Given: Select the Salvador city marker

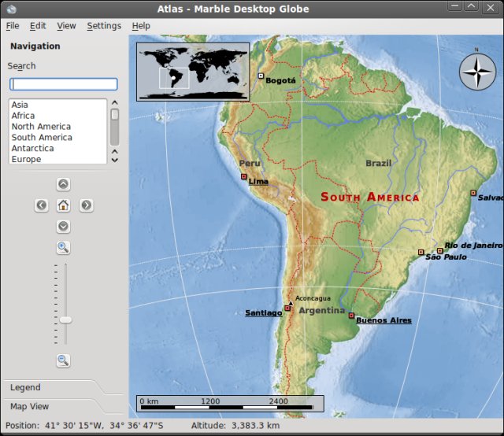Looking at the screenshot, I should (x=473, y=193).
